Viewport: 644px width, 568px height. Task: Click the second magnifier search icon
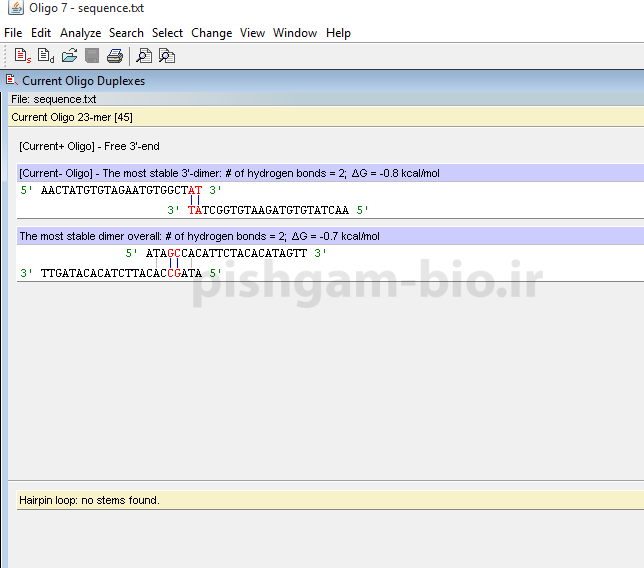point(167,56)
